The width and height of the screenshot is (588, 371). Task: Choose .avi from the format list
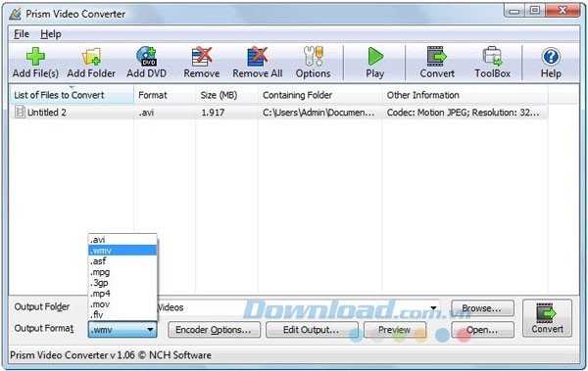[x=122, y=240]
